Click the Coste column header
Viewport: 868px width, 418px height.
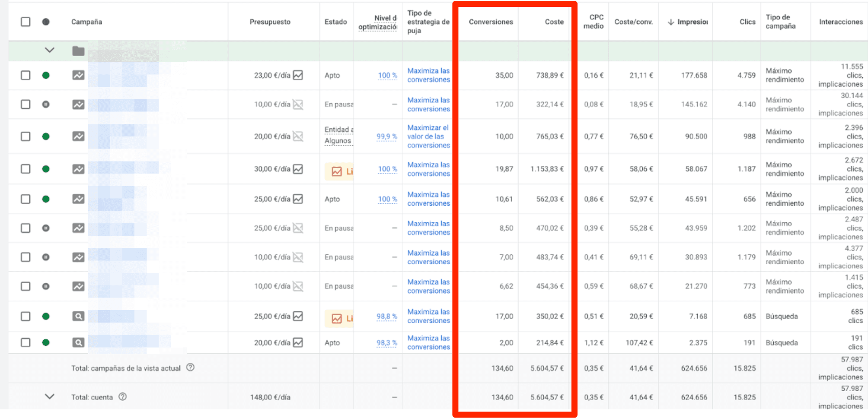(554, 22)
